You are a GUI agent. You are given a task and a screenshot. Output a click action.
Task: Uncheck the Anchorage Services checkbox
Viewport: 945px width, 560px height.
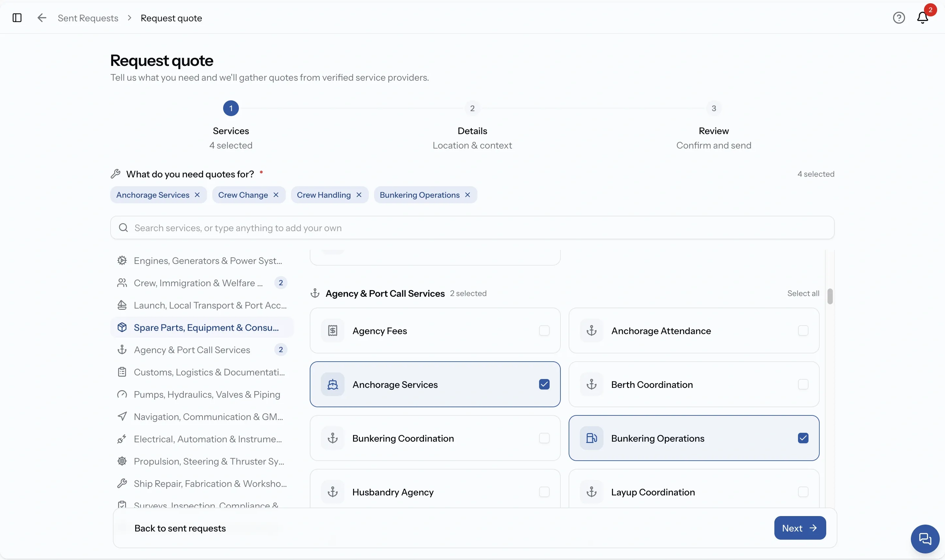[544, 385]
